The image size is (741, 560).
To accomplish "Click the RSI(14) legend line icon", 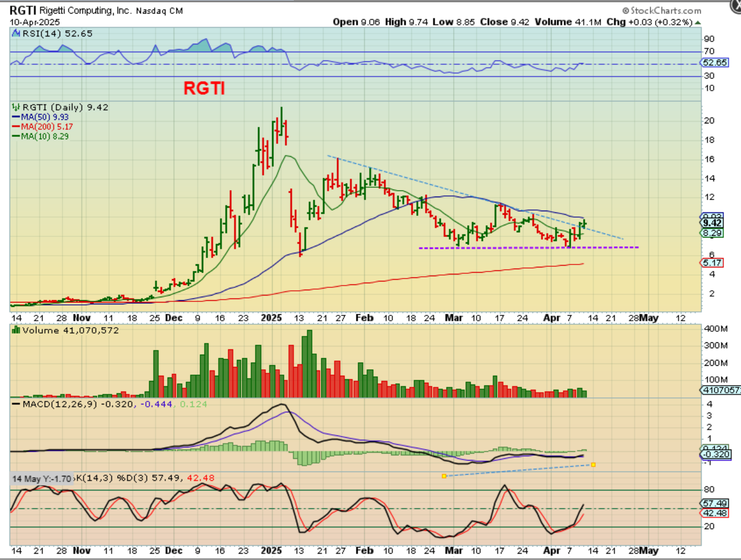I will click(x=16, y=33).
